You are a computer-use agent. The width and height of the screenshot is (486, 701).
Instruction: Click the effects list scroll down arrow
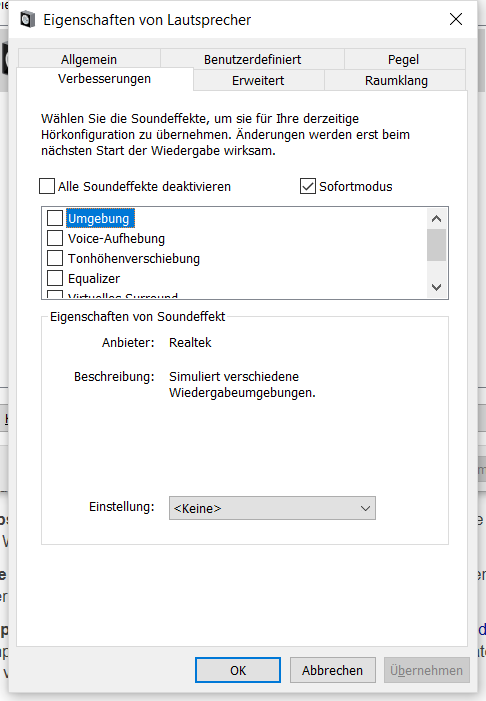point(436,287)
